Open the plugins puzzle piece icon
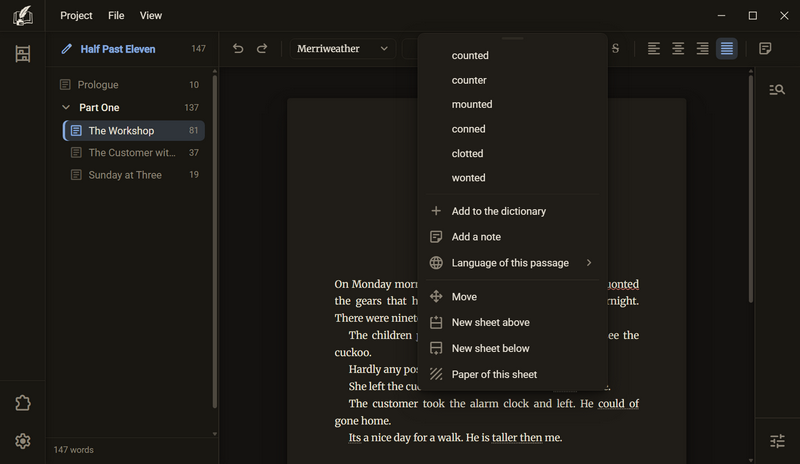800x464 pixels. tap(22, 403)
